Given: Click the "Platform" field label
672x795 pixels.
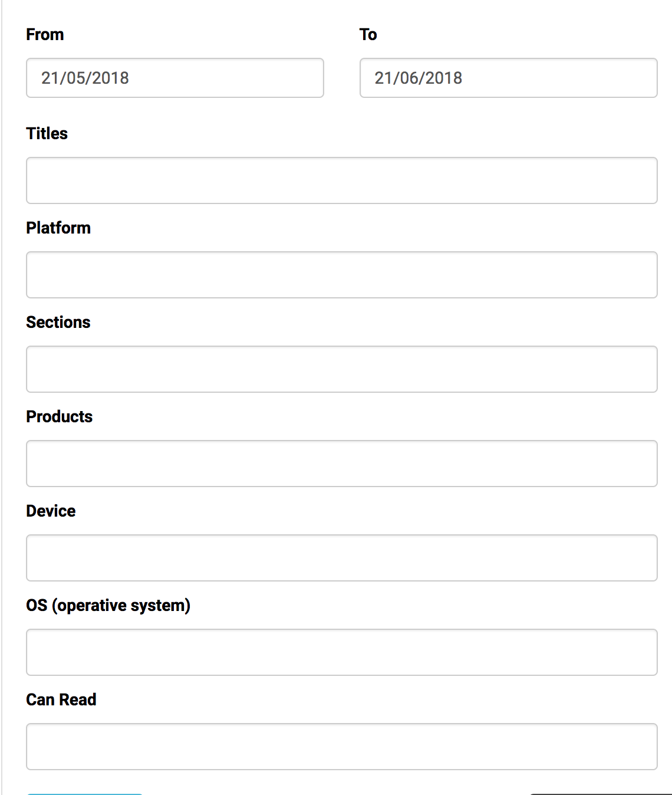Looking at the screenshot, I should point(58,228).
